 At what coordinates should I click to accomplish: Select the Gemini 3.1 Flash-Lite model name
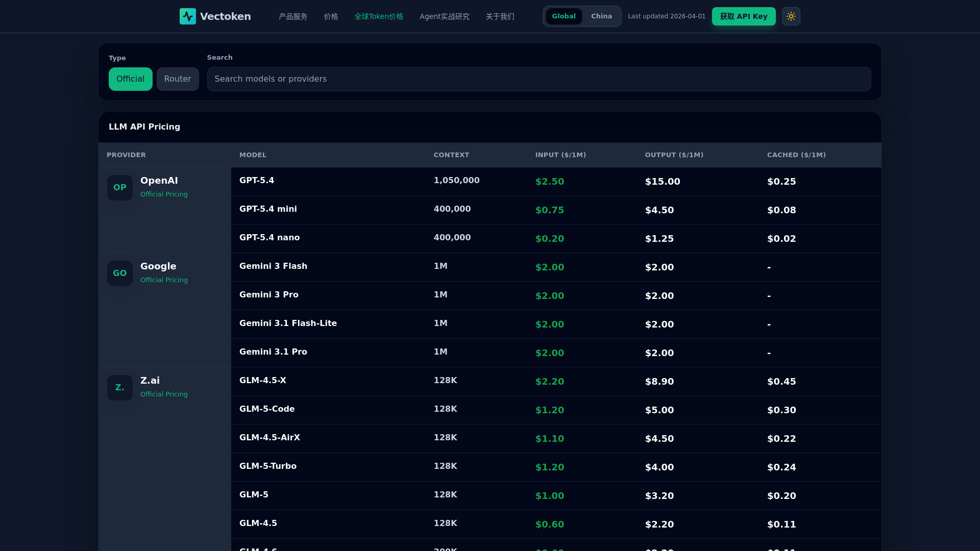pyautogui.click(x=288, y=323)
